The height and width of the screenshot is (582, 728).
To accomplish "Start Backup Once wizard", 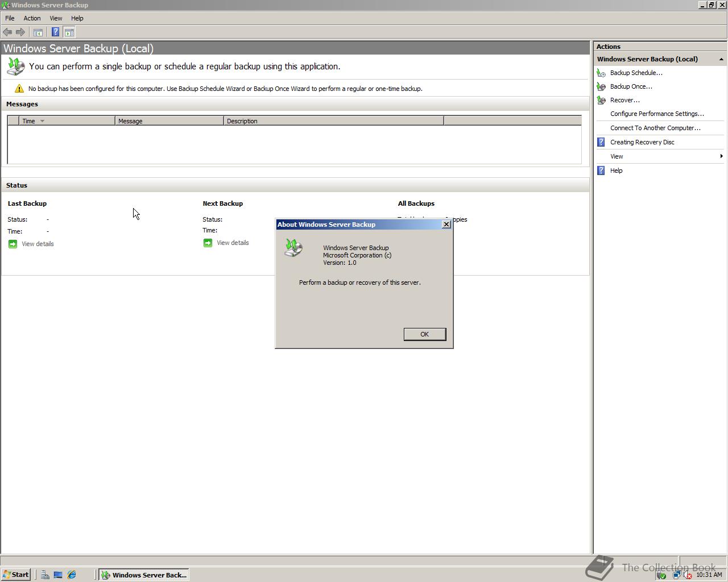I will click(631, 86).
